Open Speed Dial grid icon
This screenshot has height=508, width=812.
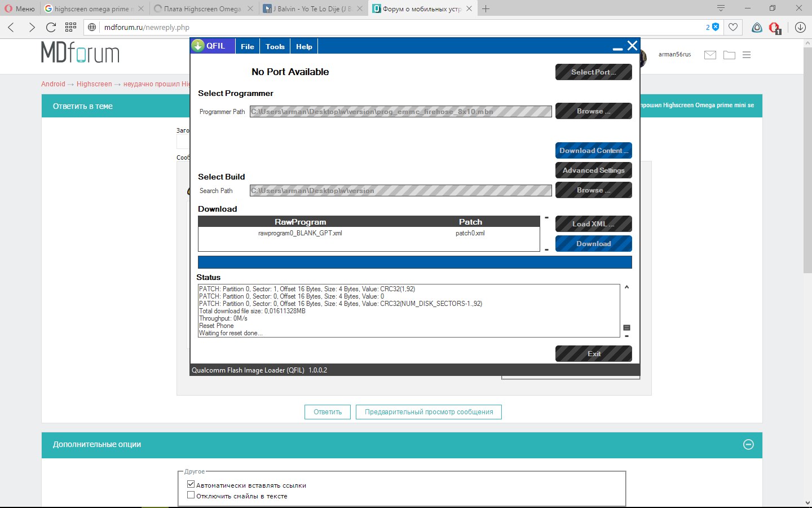pyautogui.click(x=70, y=27)
